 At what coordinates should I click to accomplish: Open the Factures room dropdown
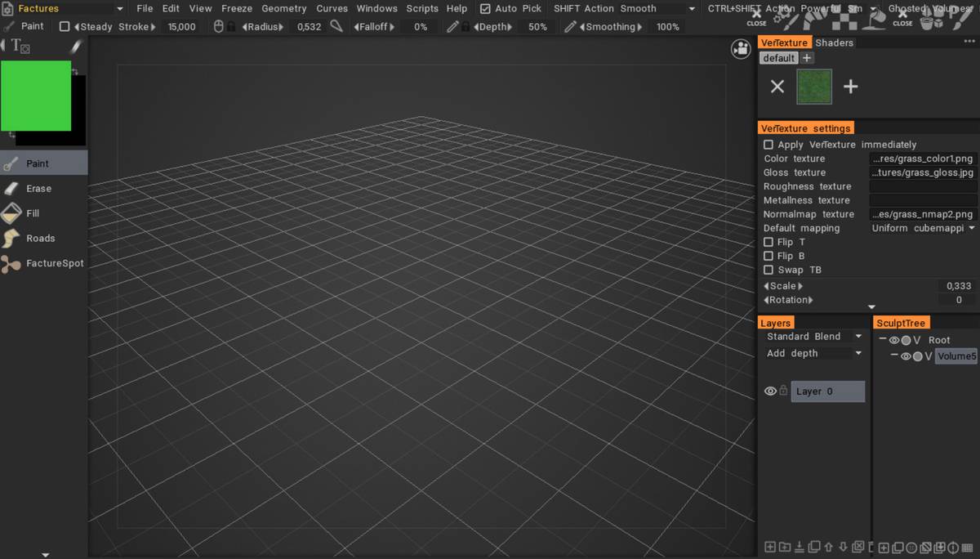[71, 8]
